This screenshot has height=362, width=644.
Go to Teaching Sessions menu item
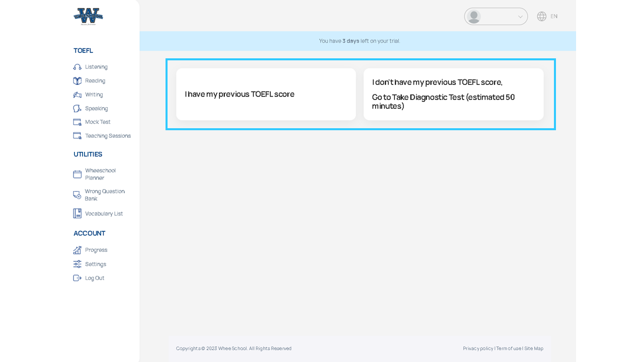pos(108,136)
